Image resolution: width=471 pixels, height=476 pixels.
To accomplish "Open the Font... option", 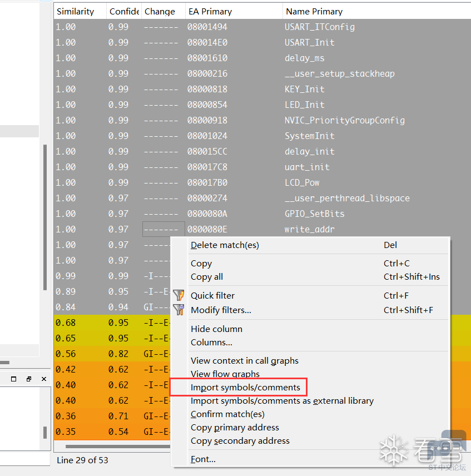I will click(310, 459).
